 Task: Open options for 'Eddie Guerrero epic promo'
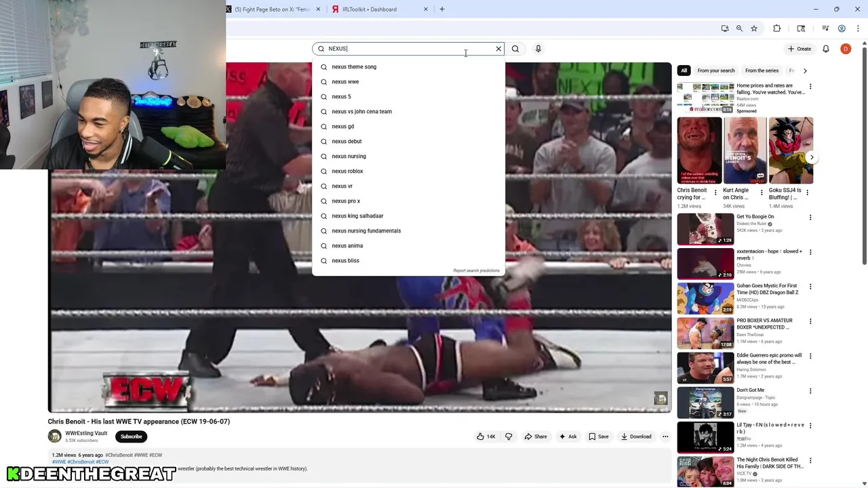810,356
